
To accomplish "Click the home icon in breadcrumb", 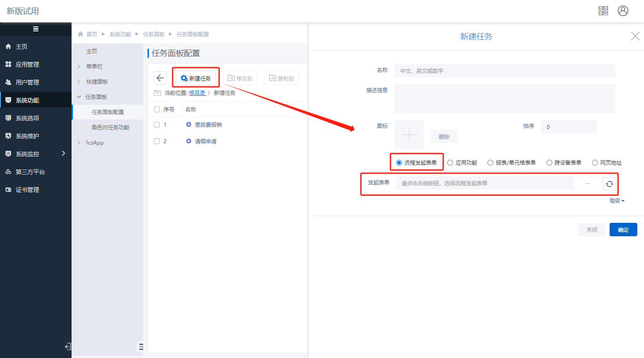I will coord(80,34).
